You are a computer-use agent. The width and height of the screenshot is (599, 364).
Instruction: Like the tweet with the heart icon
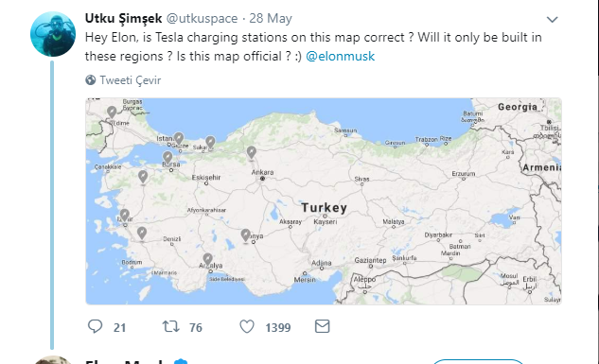click(x=247, y=326)
